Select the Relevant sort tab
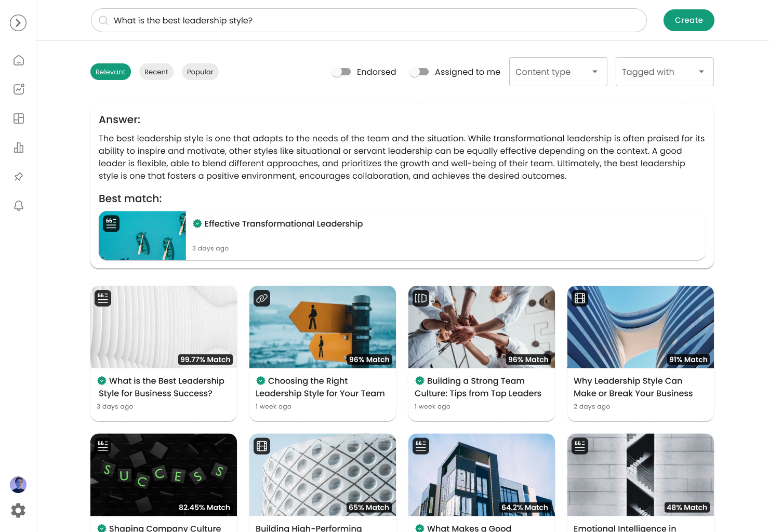 (x=111, y=72)
